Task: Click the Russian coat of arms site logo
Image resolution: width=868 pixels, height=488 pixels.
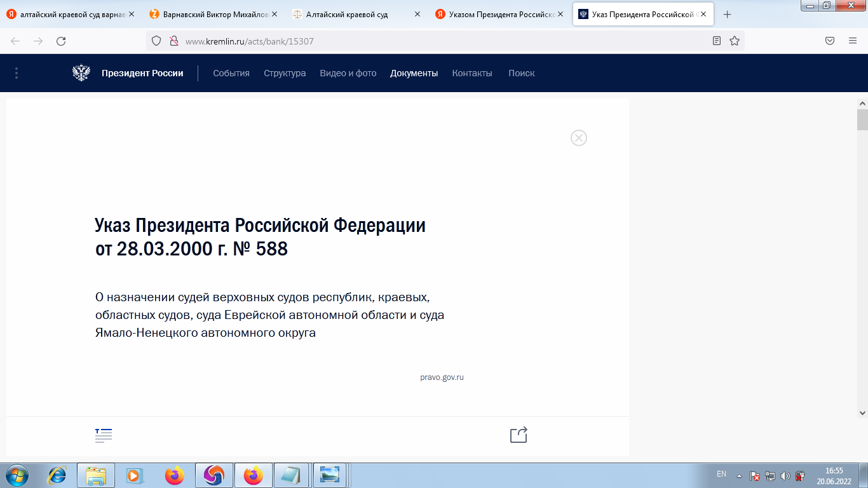Action: click(x=81, y=73)
